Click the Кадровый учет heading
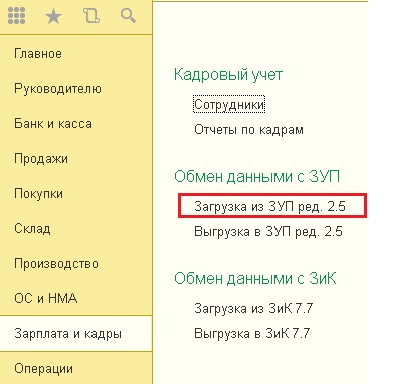The height and width of the screenshot is (384, 394). [x=228, y=74]
